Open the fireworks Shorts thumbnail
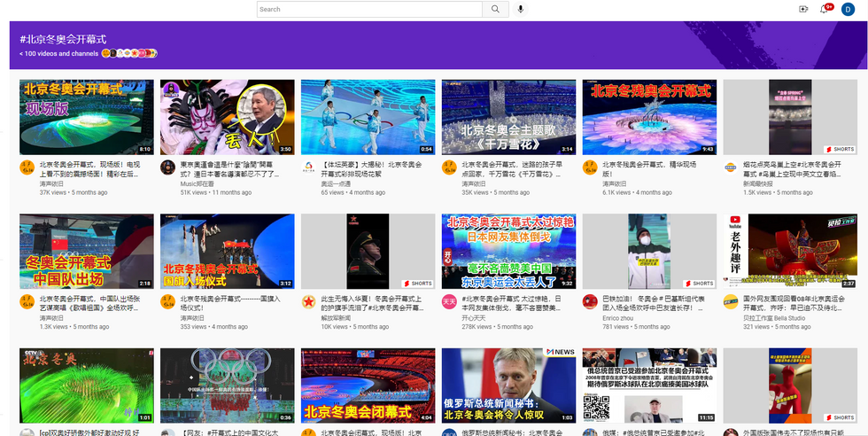This screenshot has width=868, height=436. click(x=790, y=117)
